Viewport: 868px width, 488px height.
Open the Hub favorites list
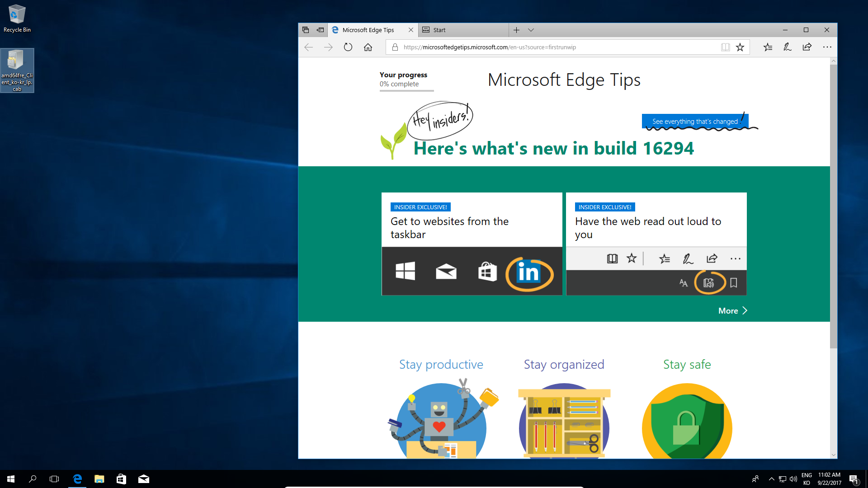click(768, 47)
